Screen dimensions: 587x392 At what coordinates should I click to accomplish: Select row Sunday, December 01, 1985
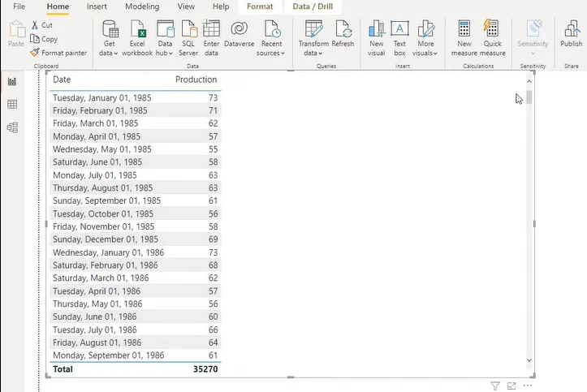coord(135,239)
